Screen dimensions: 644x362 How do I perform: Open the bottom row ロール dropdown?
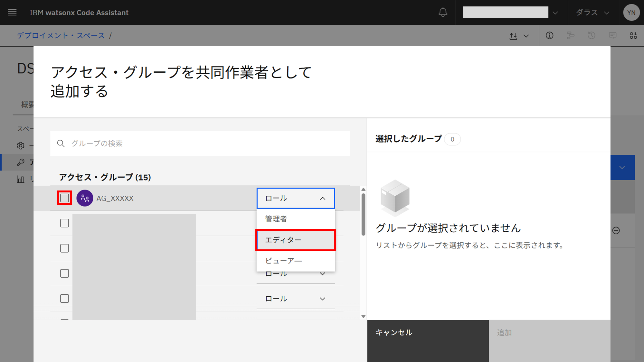(295, 299)
